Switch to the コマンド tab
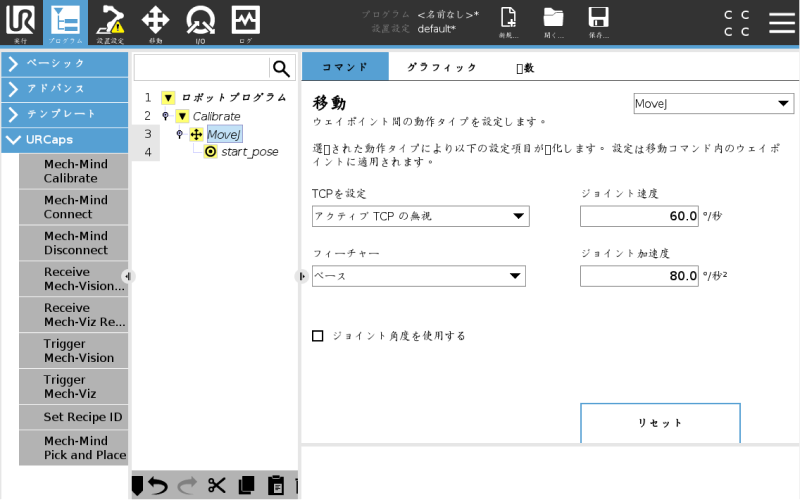The image size is (800, 500). tap(345, 67)
